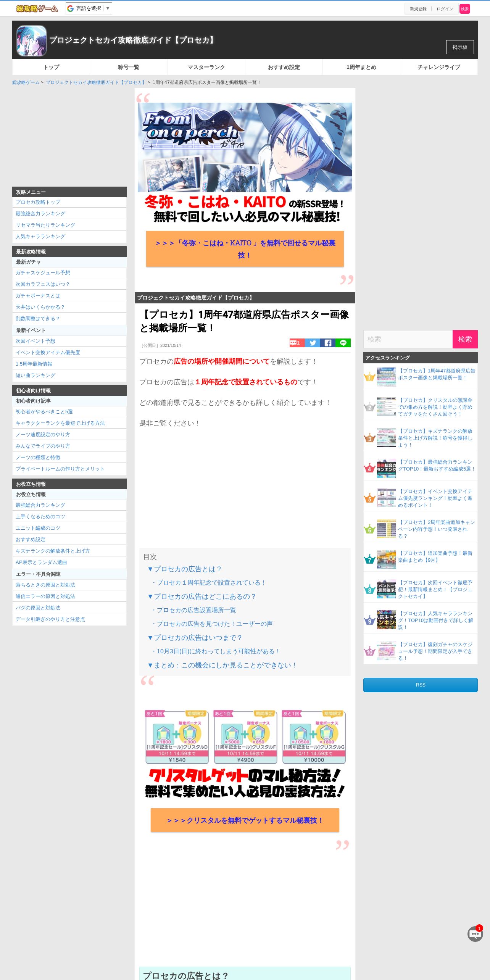Click ログイン in the top bar
Screen dimensions: 490x980
445,9
